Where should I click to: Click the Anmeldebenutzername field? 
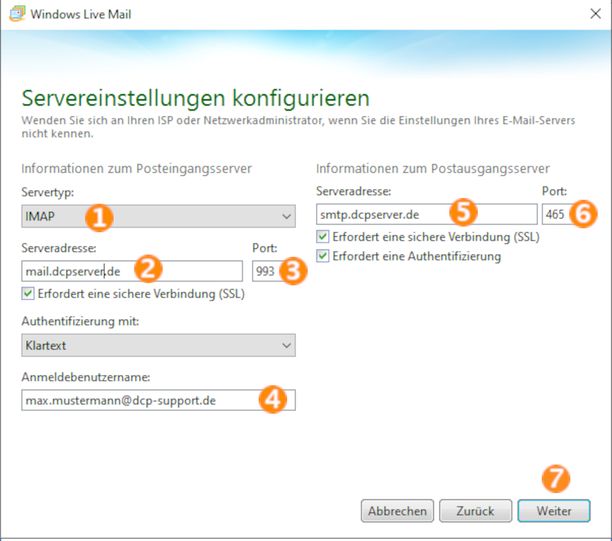158,400
